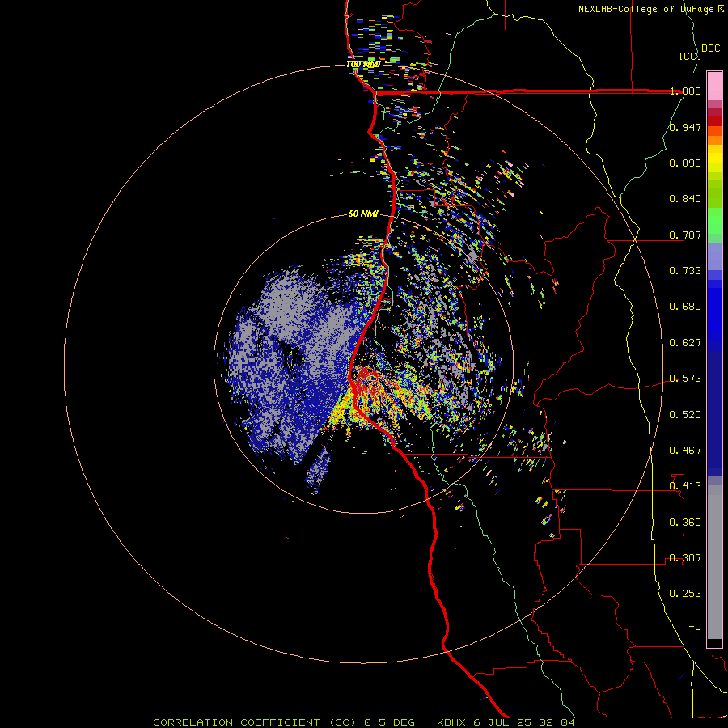
Task: Click the 0.307 scale value
Action: tap(685, 558)
